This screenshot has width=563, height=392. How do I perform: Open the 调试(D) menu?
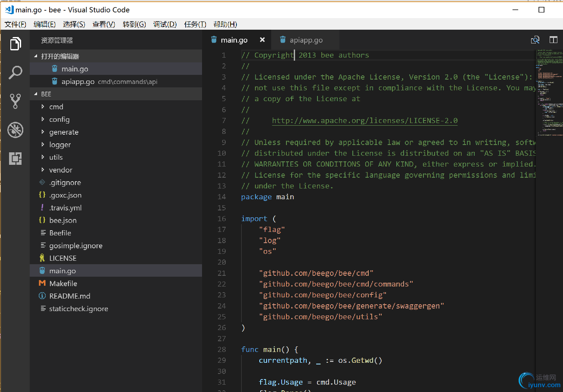tap(165, 25)
